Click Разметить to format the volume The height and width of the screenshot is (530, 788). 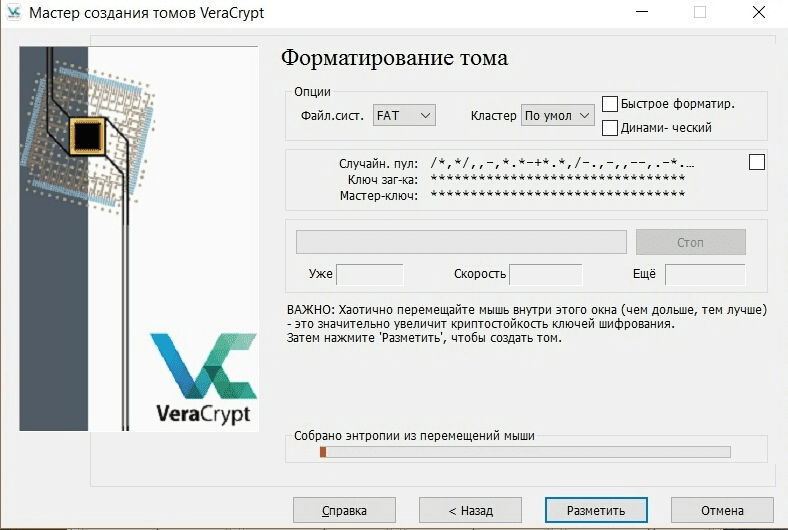click(x=596, y=510)
